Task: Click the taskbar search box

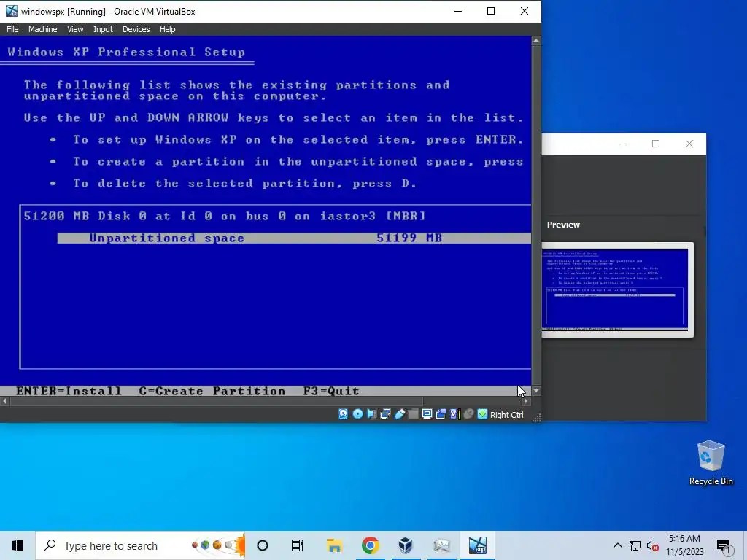Action: pos(141,545)
